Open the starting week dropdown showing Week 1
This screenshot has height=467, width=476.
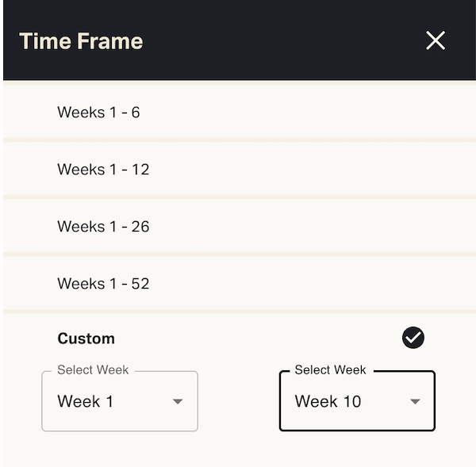[x=119, y=401]
